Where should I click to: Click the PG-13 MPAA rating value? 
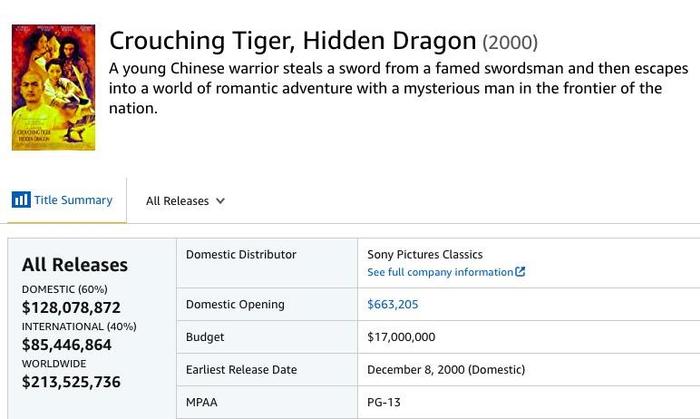pyautogui.click(x=383, y=402)
